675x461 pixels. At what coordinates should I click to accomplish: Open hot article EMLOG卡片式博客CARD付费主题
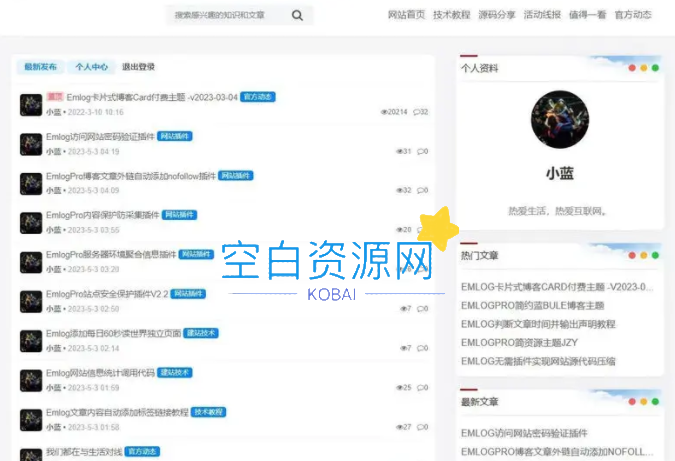(x=557, y=287)
